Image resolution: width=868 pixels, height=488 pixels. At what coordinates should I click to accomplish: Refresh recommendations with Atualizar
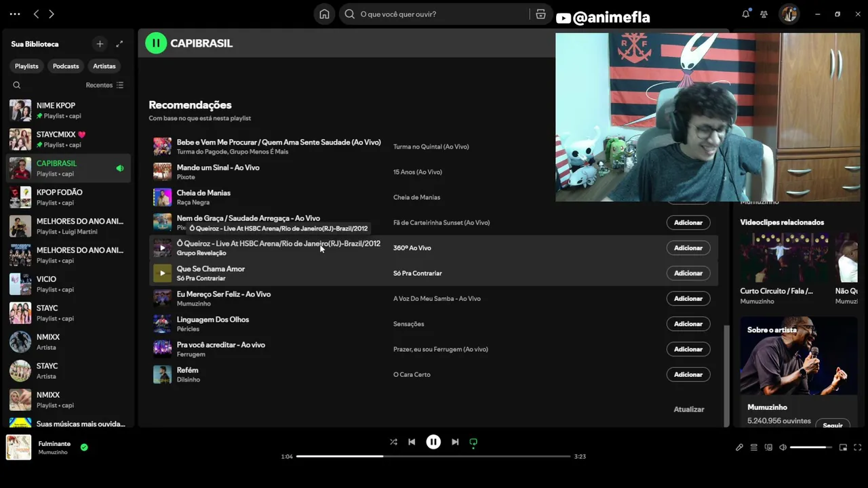point(689,409)
